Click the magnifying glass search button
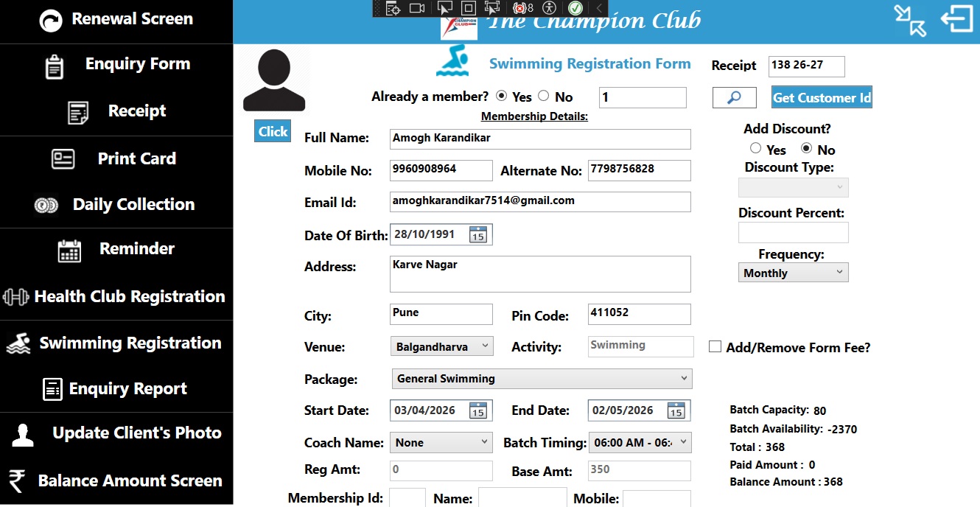 [734, 97]
